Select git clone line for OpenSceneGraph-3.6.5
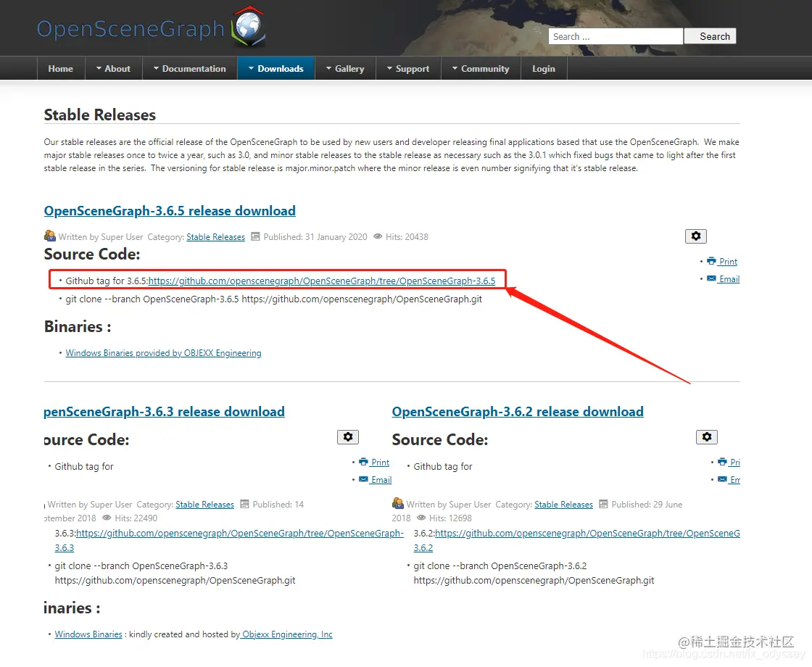Screen dimensions: 812x667 pos(273,299)
